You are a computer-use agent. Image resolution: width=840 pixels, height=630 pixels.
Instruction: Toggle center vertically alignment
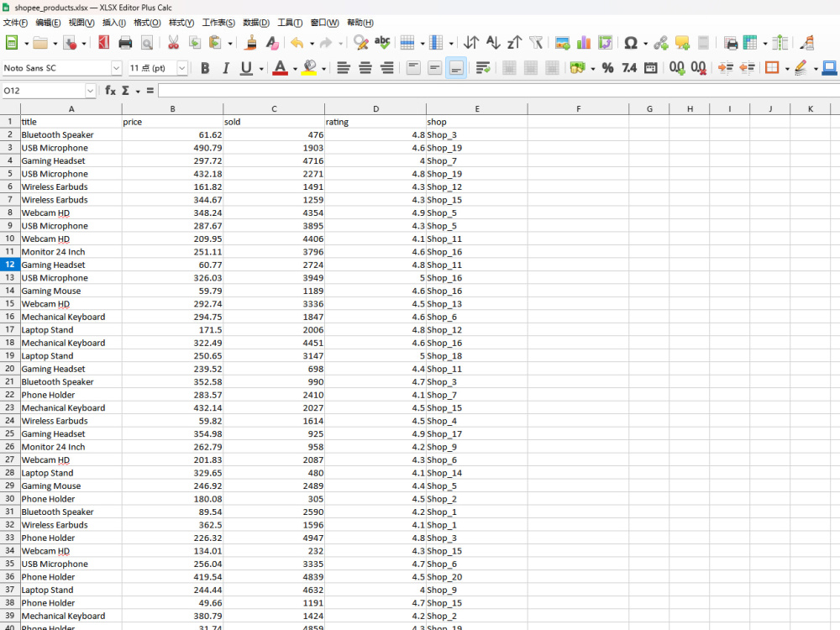coord(434,68)
